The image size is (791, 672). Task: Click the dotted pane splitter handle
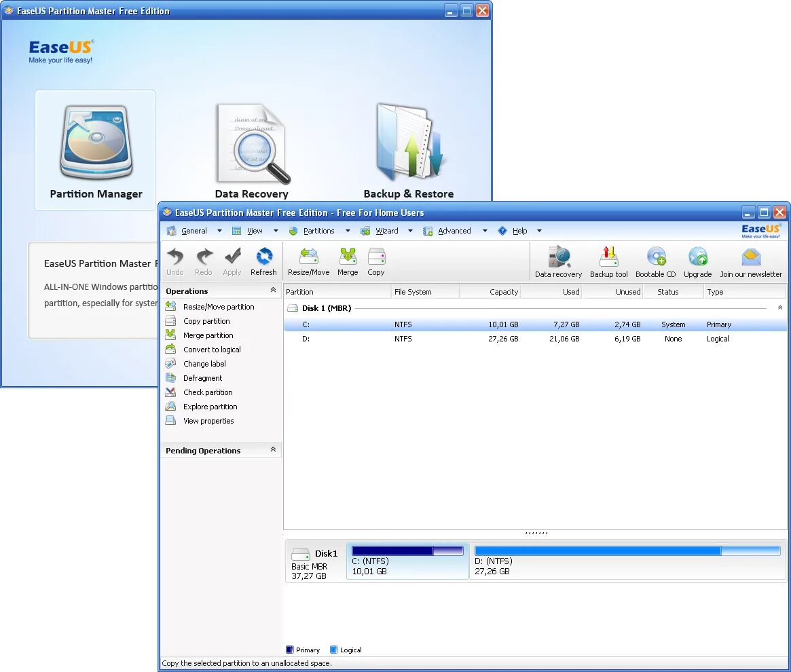click(x=536, y=533)
